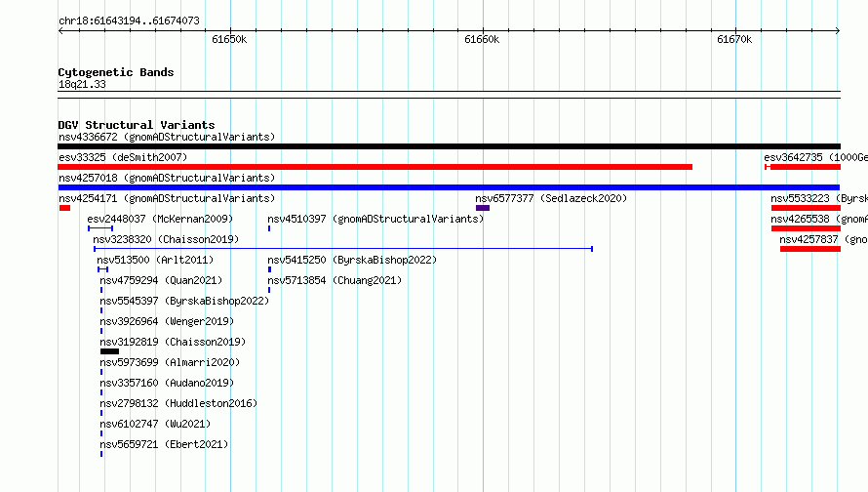Select the black nsv4336672 variant bar
868x492 pixels.
tap(449, 146)
